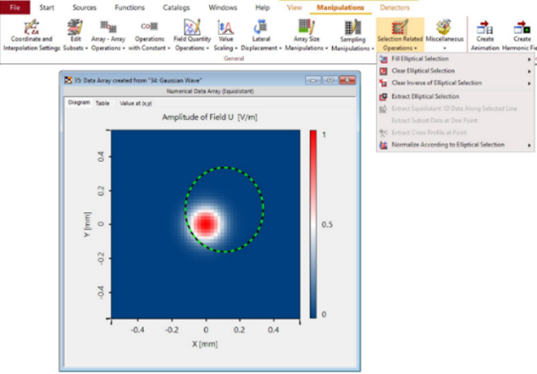The width and height of the screenshot is (537, 374).
Task: Expand the Miscellaneous dropdown
Action: tap(445, 35)
